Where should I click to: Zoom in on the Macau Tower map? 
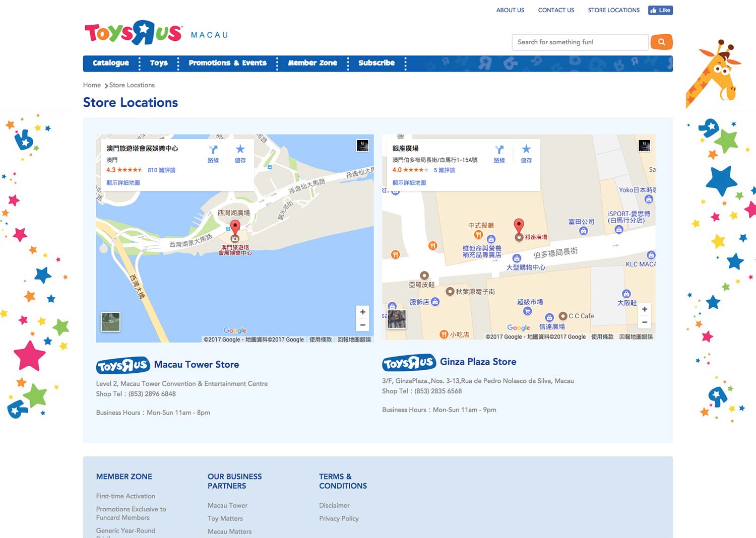point(363,312)
